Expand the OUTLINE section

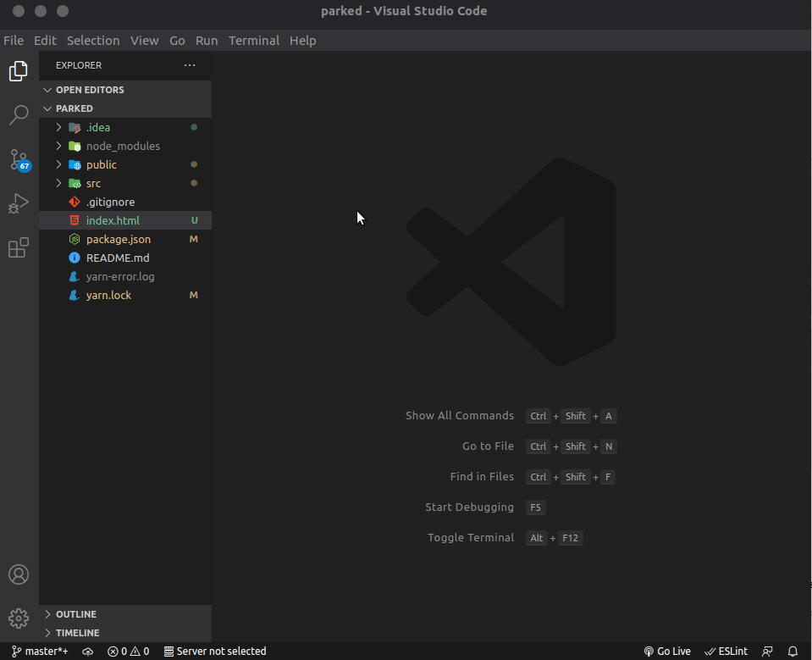125,614
